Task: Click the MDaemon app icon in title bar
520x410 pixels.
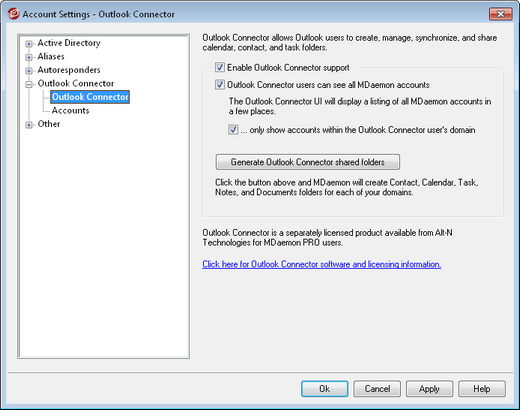Action: 13,14
